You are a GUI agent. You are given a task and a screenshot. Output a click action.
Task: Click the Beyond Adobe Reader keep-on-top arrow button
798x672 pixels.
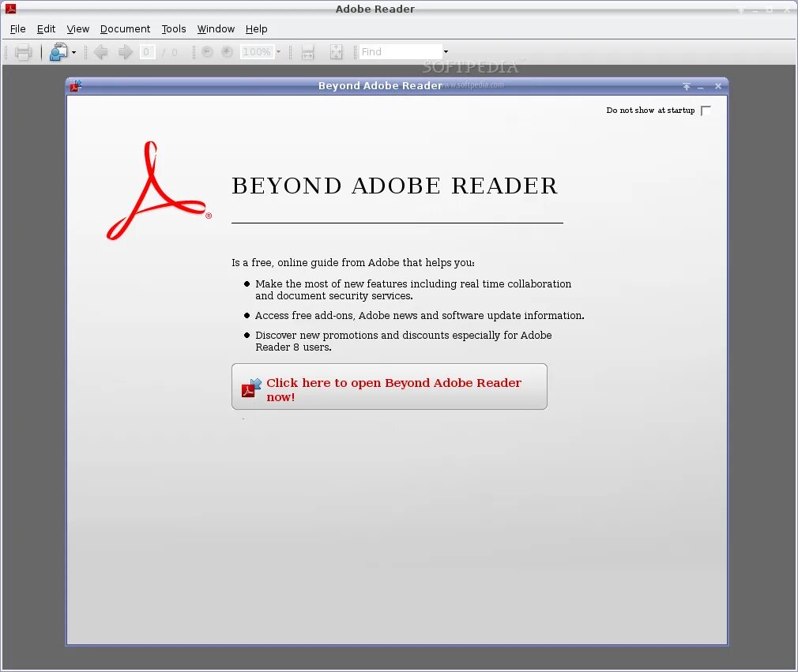687,87
